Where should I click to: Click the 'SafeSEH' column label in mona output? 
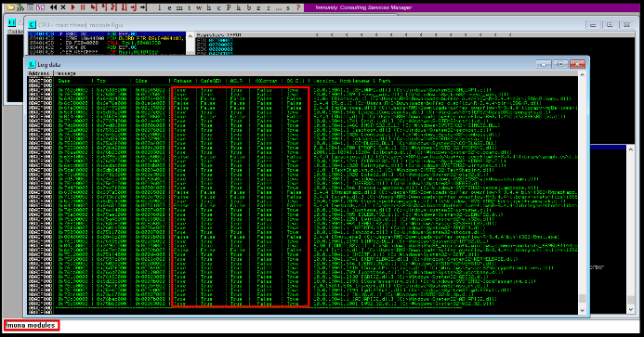click(x=211, y=81)
